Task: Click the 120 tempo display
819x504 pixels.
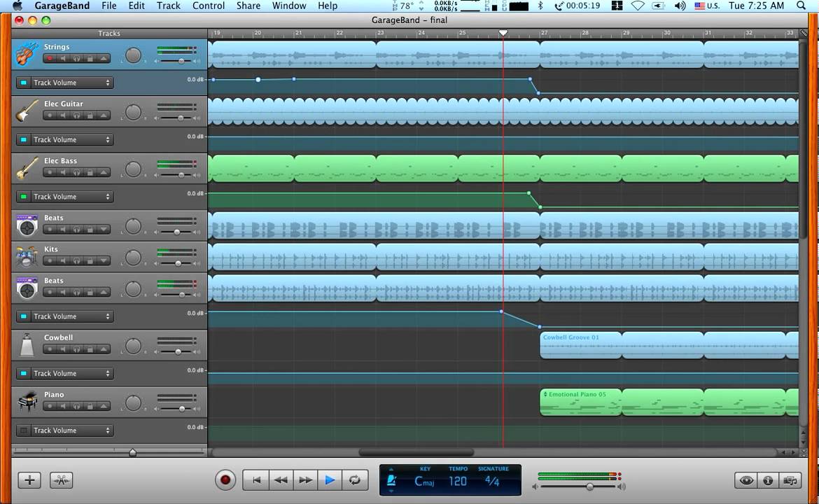Action: (x=458, y=481)
